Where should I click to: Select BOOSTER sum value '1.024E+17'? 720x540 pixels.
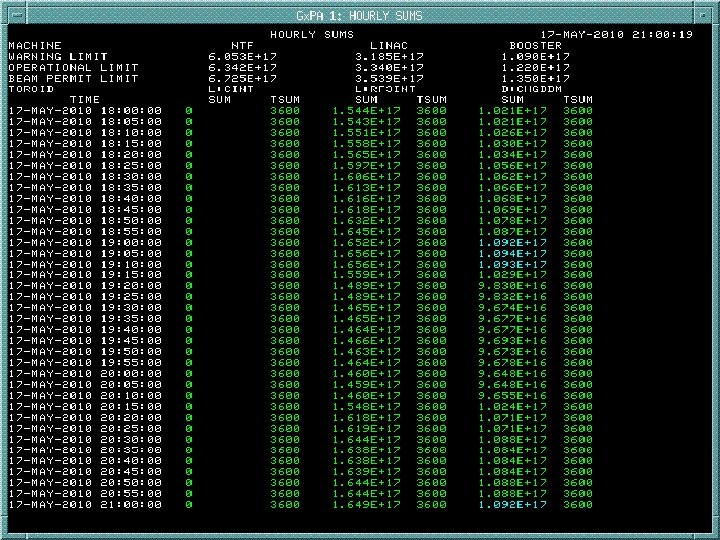512,406
